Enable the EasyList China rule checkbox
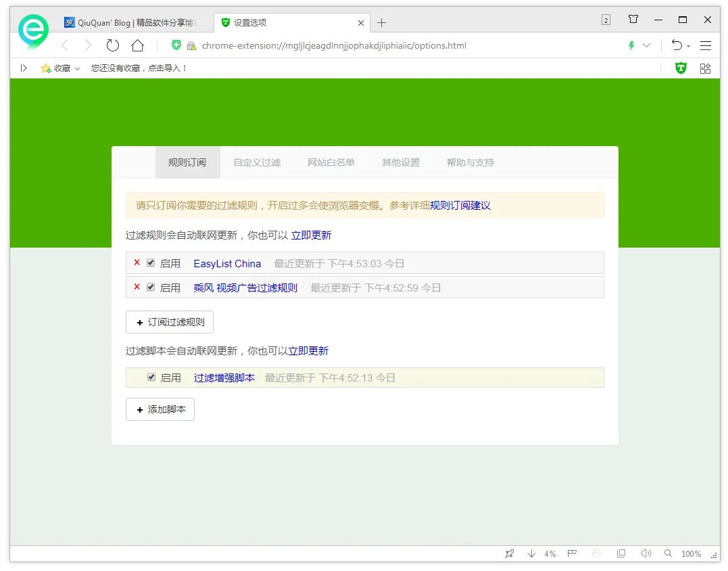 click(x=150, y=263)
